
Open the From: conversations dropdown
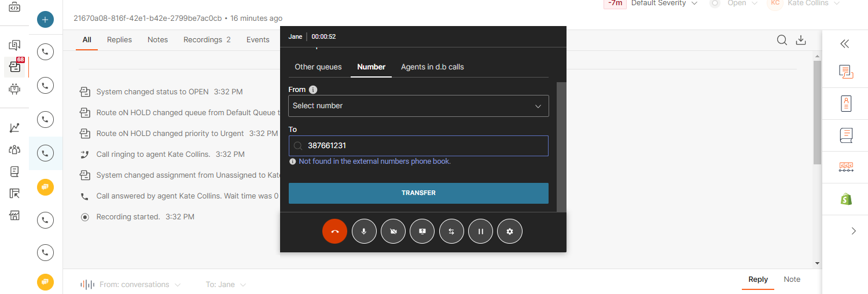click(140, 285)
